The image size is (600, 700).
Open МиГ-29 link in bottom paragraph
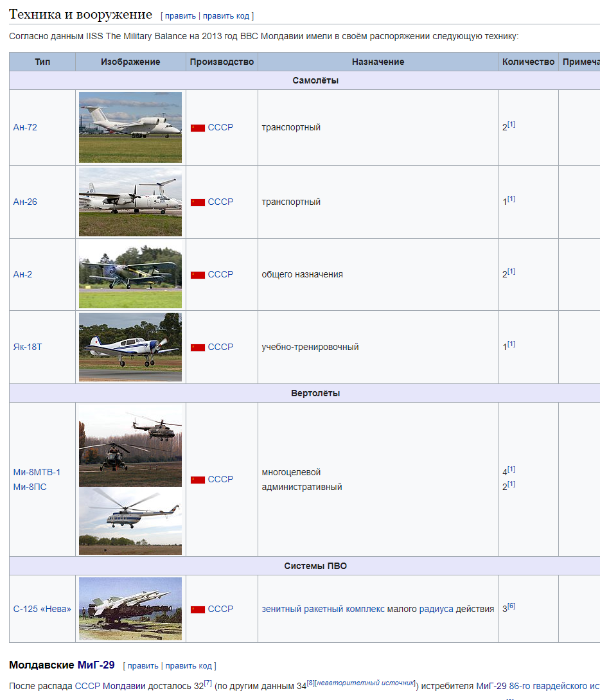pos(491,686)
